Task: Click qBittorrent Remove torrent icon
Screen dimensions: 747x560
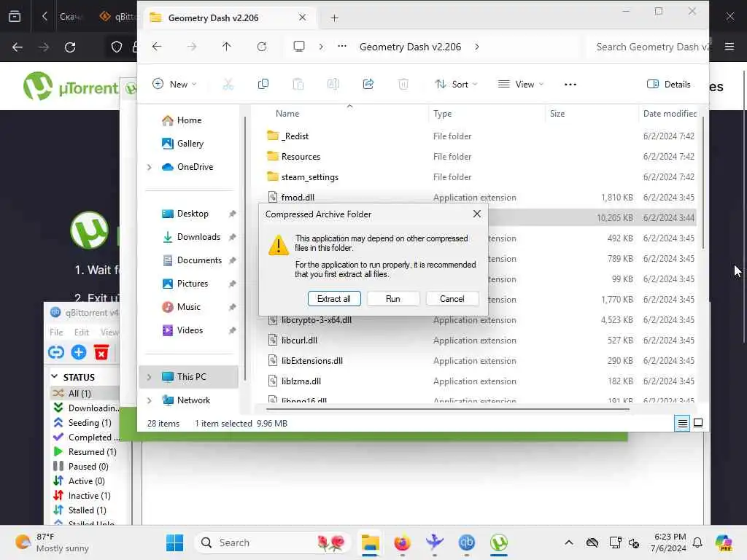Action: click(x=101, y=352)
